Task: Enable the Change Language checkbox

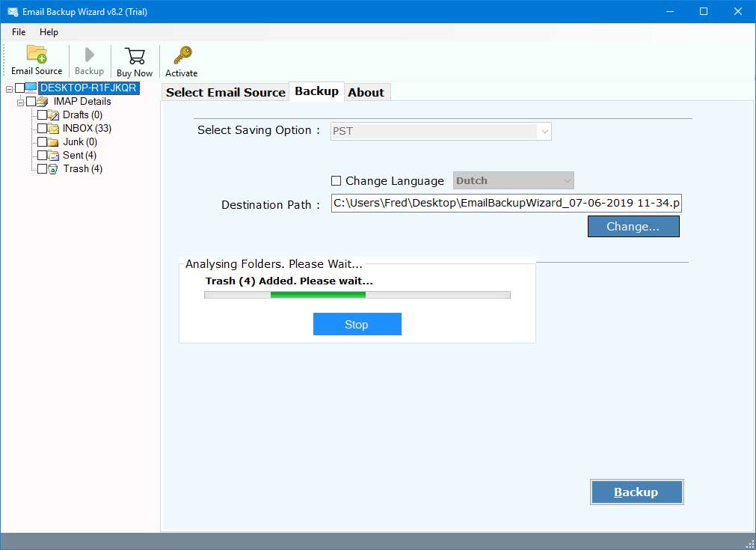Action: (x=336, y=181)
